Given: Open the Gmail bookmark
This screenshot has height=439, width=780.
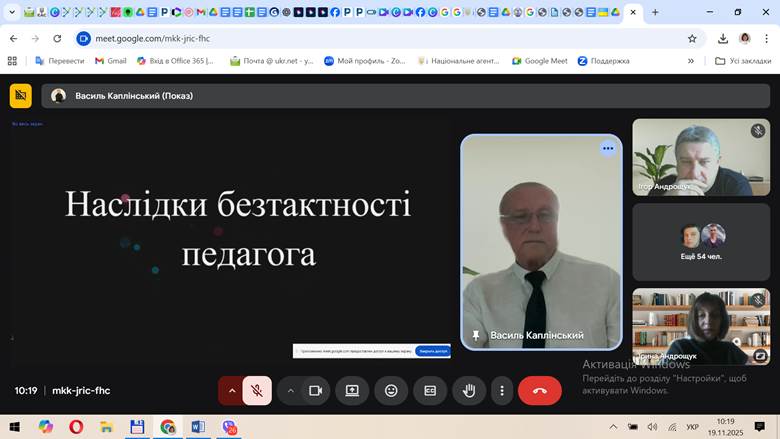Looking at the screenshot, I should pos(112,61).
